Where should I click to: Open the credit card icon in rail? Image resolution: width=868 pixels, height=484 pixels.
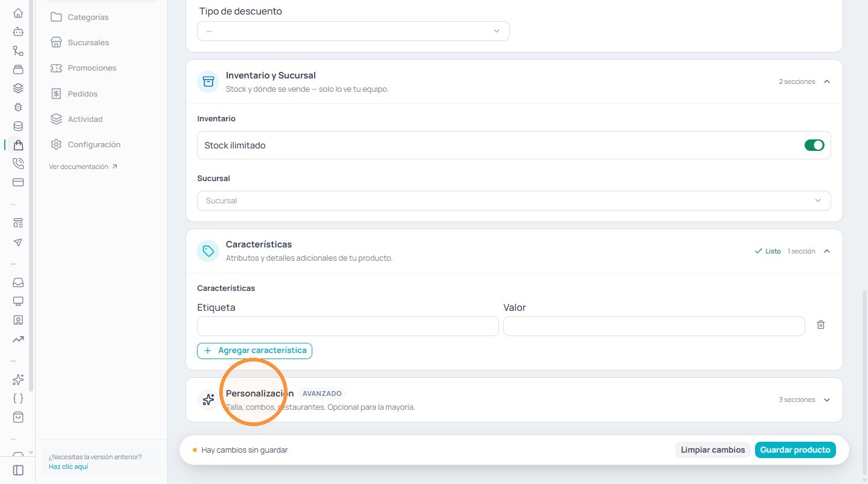pyautogui.click(x=18, y=182)
